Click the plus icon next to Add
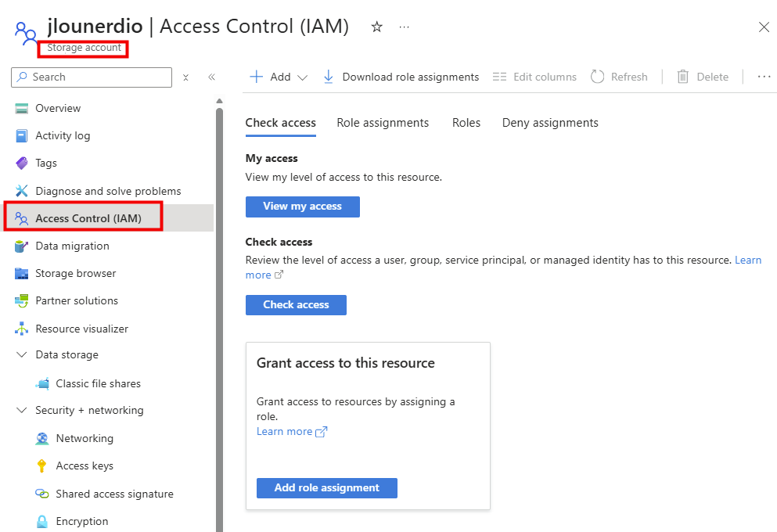This screenshot has height=532, width=777. coord(256,77)
